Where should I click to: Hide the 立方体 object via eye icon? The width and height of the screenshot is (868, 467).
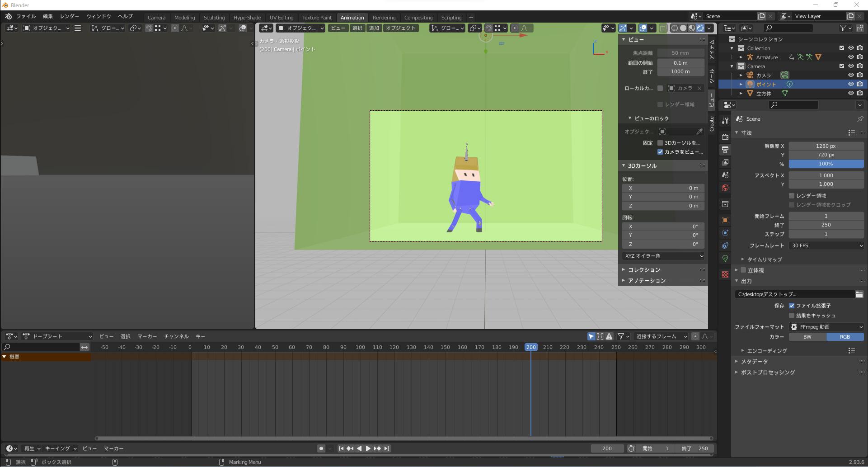pos(851,93)
